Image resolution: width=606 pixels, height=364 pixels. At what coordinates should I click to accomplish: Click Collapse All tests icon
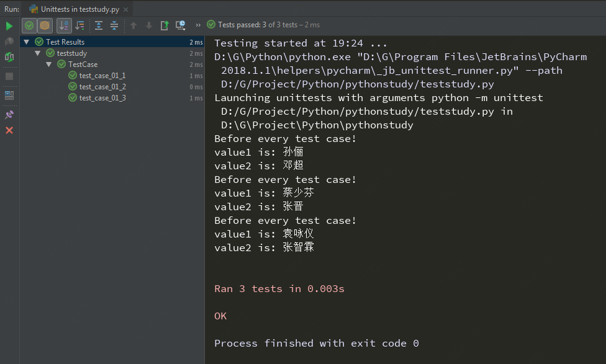tap(114, 26)
